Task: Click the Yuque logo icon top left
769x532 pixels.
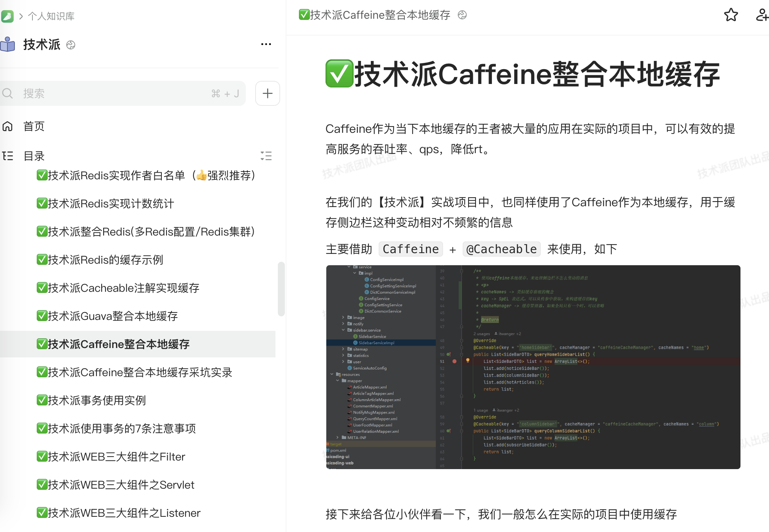Action: (8, 16)
